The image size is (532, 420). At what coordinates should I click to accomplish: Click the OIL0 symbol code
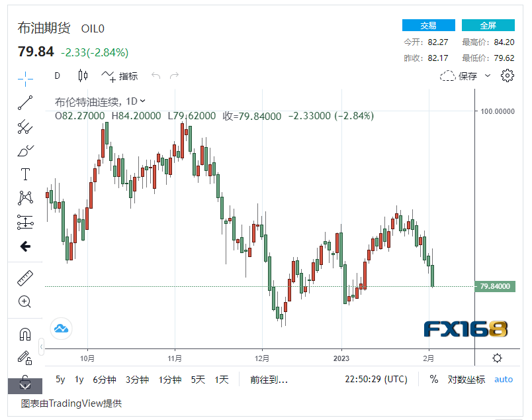(x=93, y=28)
